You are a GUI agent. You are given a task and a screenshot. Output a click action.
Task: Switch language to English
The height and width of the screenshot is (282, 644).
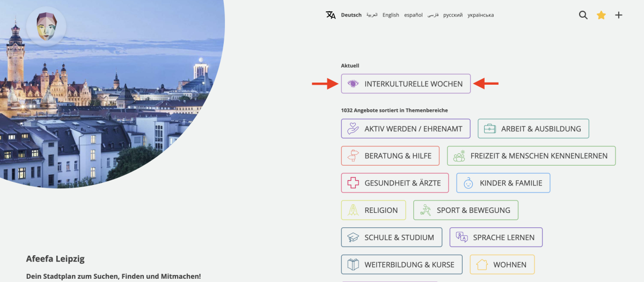(x=391, y=15)
